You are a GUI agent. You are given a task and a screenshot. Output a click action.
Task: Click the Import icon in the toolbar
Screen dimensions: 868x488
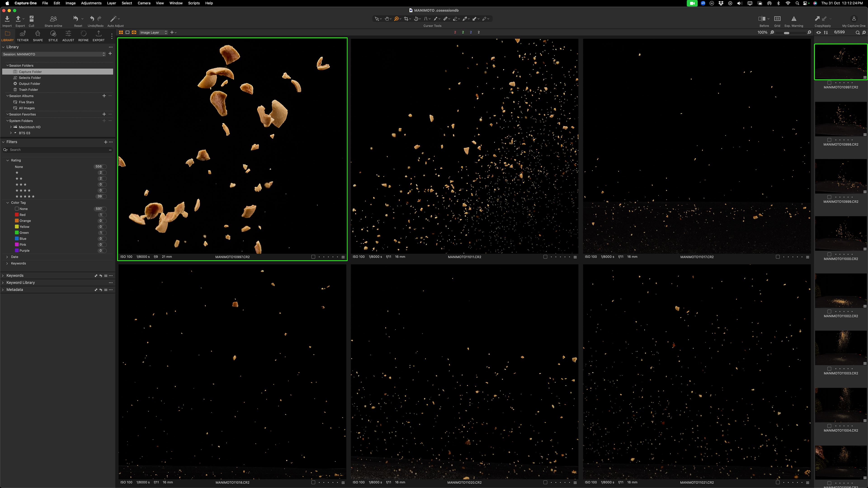pos(7,19)
